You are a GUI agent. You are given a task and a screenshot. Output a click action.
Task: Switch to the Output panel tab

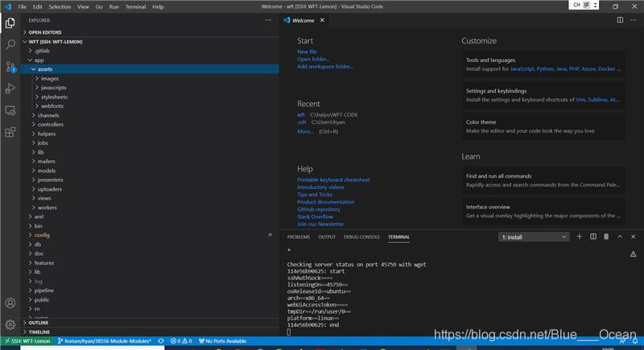(327, 237)
